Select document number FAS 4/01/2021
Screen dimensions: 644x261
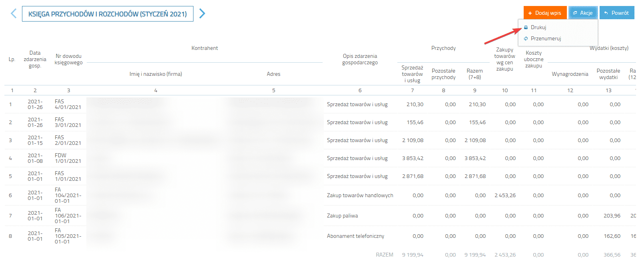68,104
